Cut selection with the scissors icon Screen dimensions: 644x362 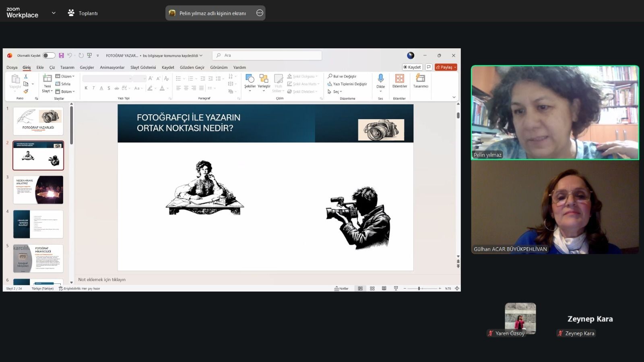pyautogui.click(x=26, y=76)
